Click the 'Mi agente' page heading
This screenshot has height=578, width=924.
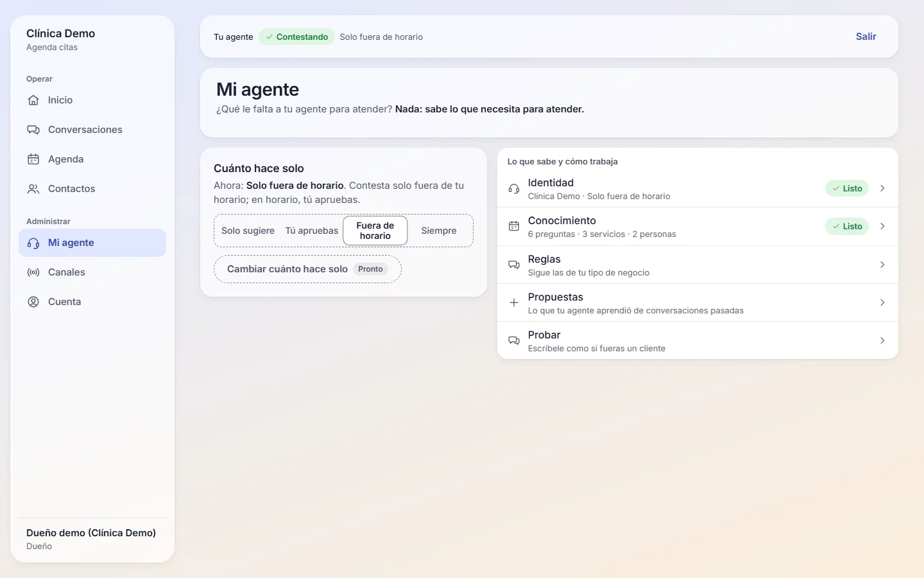point(257,89)
